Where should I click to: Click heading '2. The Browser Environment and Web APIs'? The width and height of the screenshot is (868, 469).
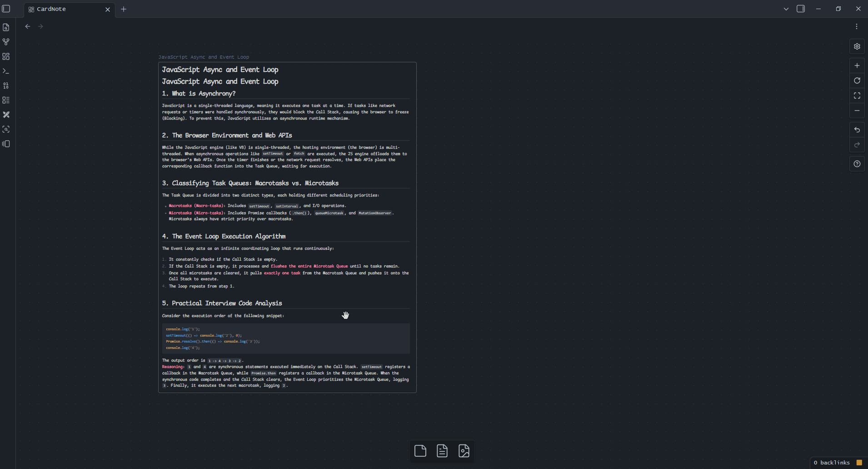pos(227,135)
